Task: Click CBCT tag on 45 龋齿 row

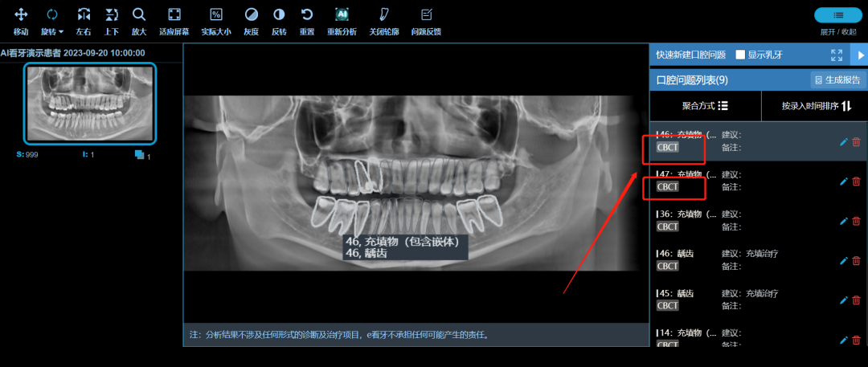Action: pyautogui.click(x=668, y=305)
